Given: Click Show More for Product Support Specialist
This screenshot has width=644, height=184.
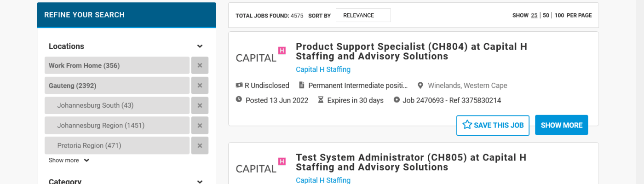Looking at the screenshot, I should pyautogui.click(x=561, y=125).
